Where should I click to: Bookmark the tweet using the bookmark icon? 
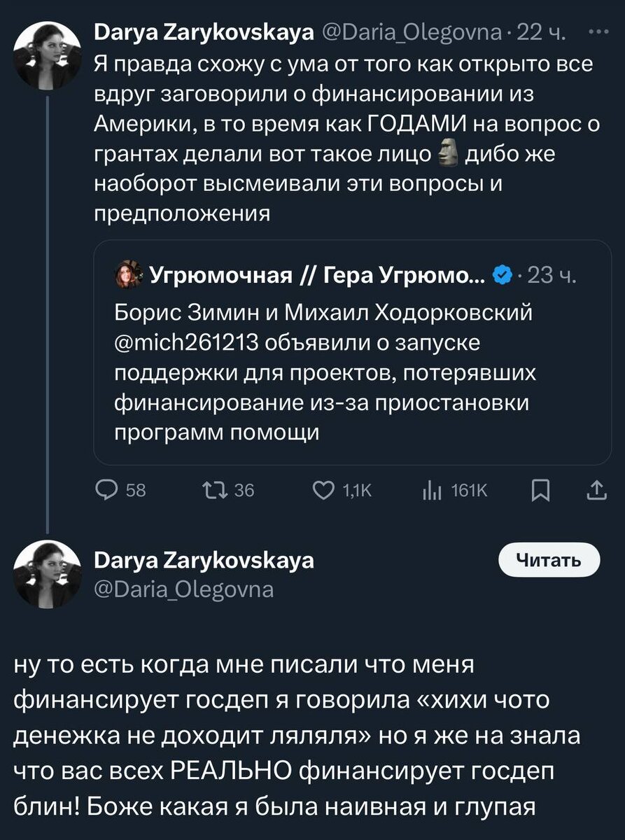539,491
